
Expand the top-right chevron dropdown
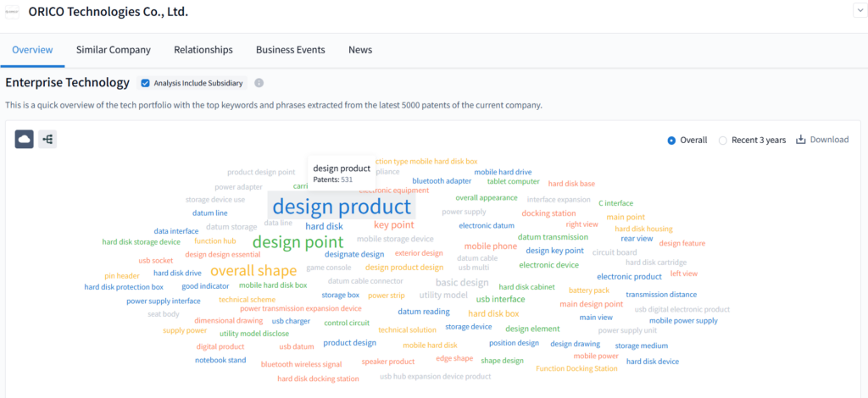pyautogui.click(x=858, y=11)
